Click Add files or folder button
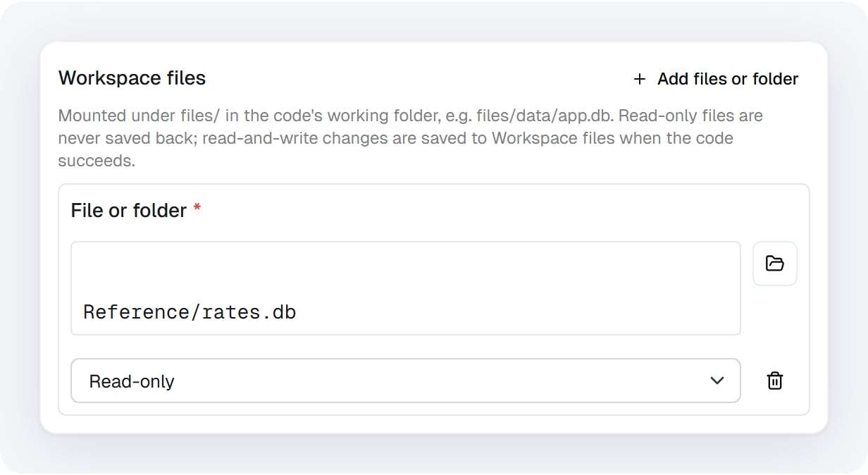Screen dimensions: 868x475 715,79
